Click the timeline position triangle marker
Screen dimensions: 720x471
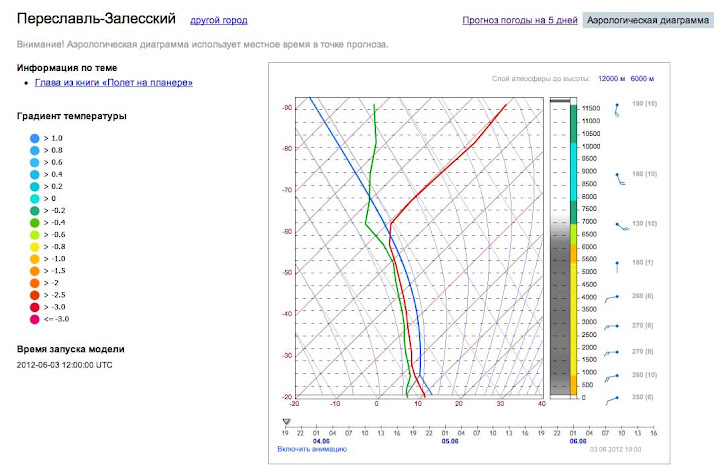pyautogui.click(x=286, y=421)
